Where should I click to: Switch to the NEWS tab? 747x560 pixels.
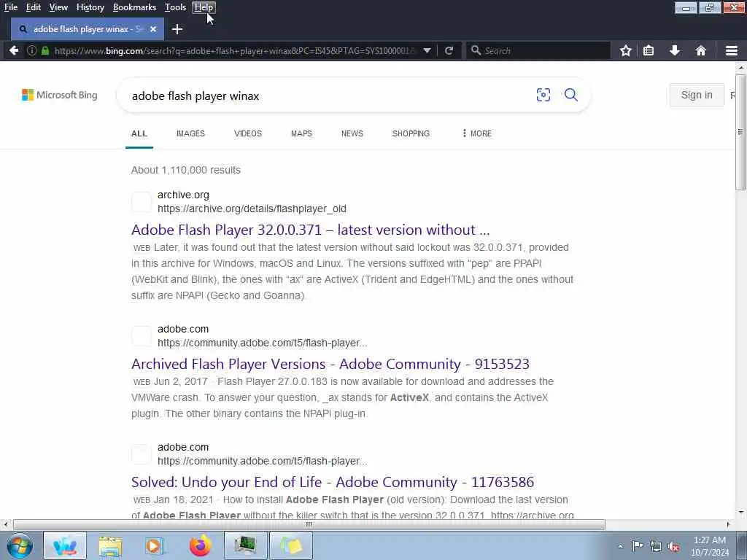(352, 133)
